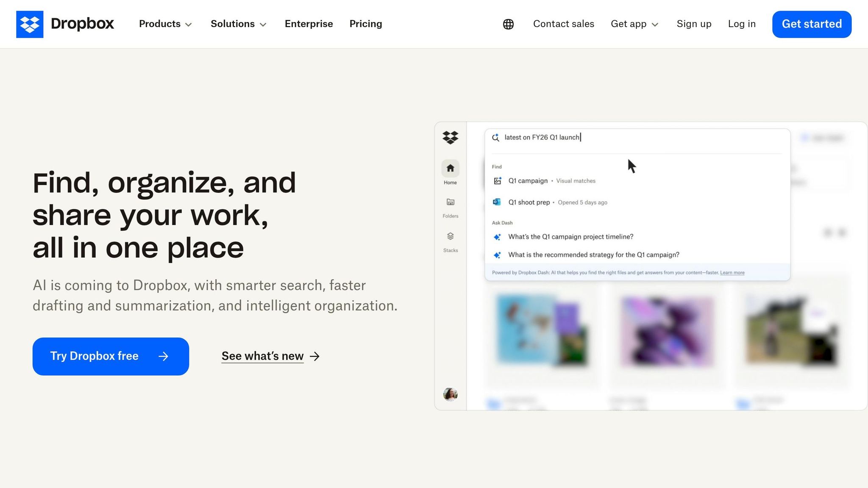Select the Home icon in demo sidebar
Screen dimensions: 868x488
(x=450, y=168)
